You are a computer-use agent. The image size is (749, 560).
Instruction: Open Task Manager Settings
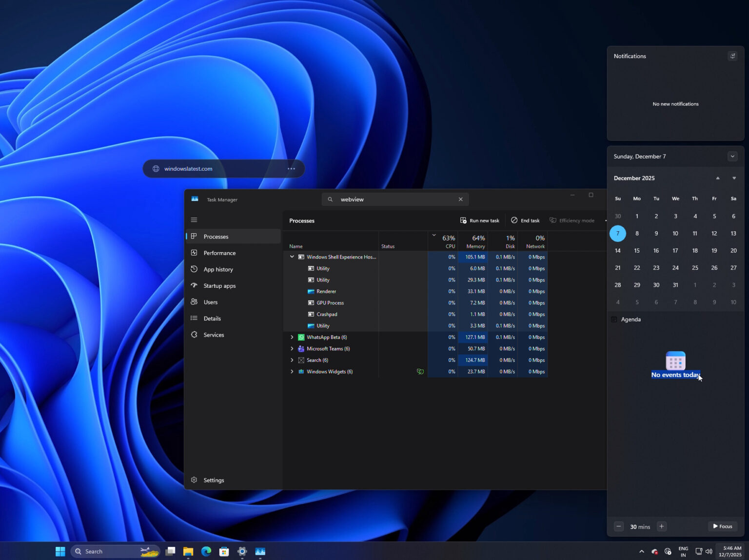pyautogui.click(x=214, y=480)
